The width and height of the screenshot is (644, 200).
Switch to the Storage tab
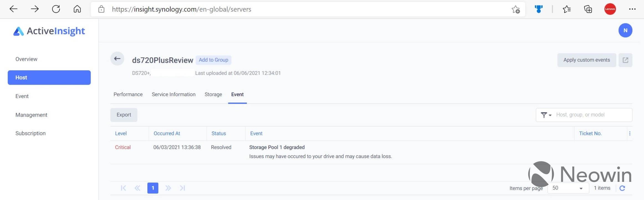(213, 94)
